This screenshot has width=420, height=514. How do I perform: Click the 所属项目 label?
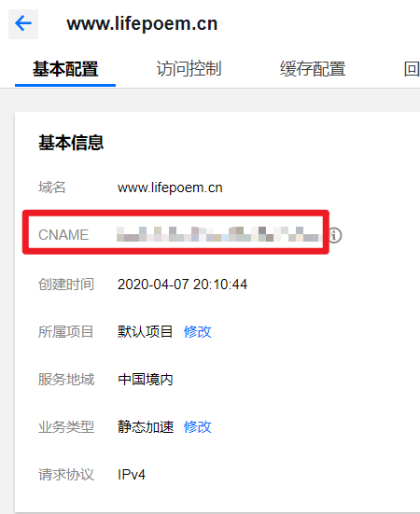66,332
